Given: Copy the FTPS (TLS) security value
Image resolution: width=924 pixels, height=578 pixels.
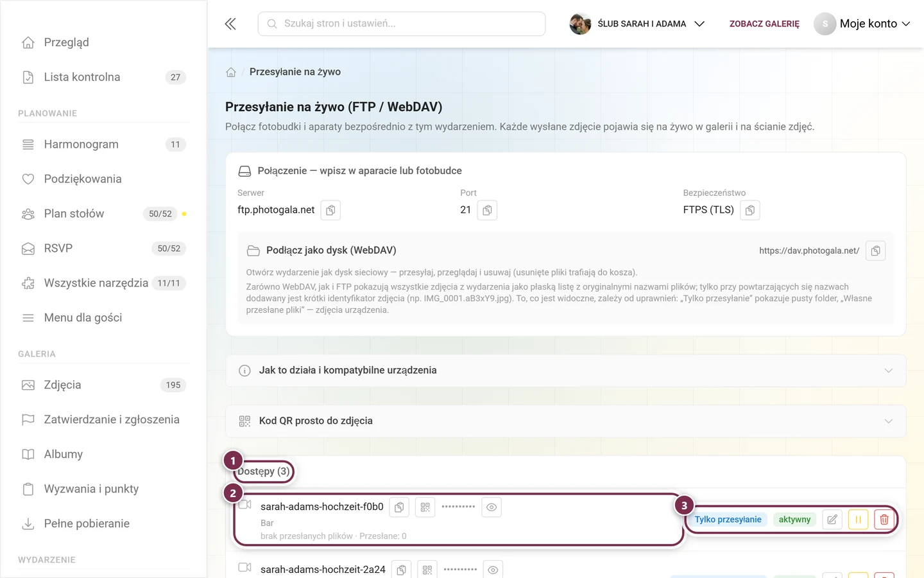Looking at the screenshot, I should (x=749, y=210).
